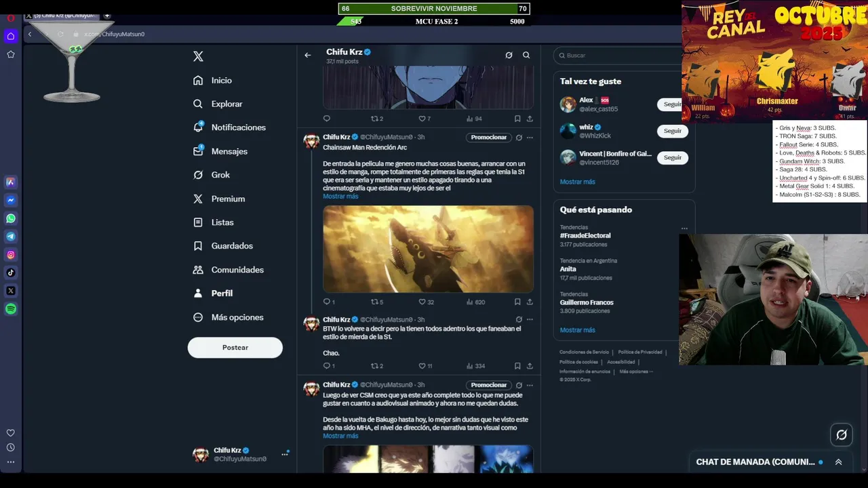Bookmark the Chainsaw Man Redención Arc post
868x488 pixels.
(517, 302)
